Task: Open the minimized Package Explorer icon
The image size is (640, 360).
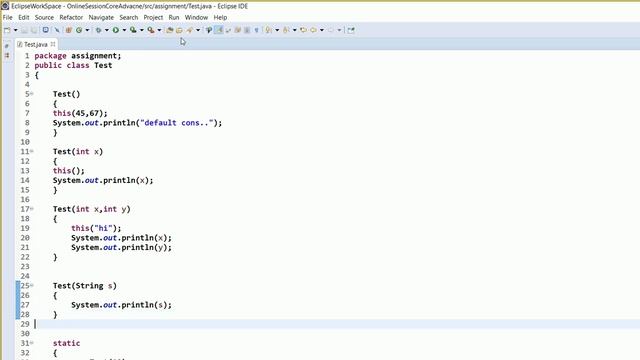Action: click(7, 55)
